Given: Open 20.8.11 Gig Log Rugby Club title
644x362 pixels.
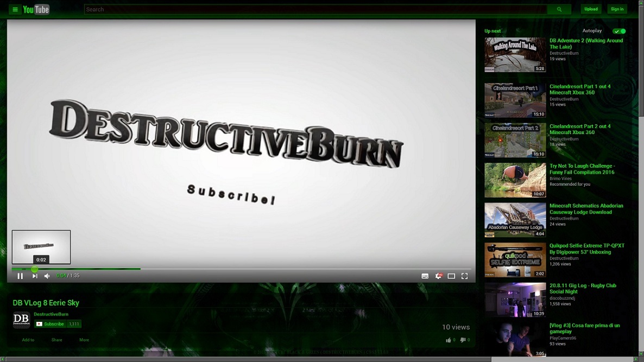Looking at the screenshot, I should pyautogui.click(x=583, y=289).
